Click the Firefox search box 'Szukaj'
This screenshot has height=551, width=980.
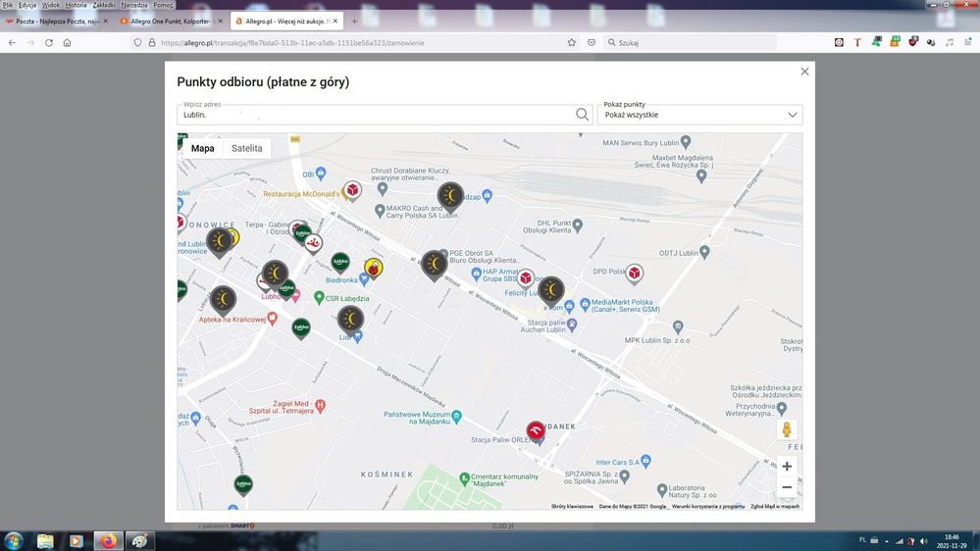tap(690, 42)
